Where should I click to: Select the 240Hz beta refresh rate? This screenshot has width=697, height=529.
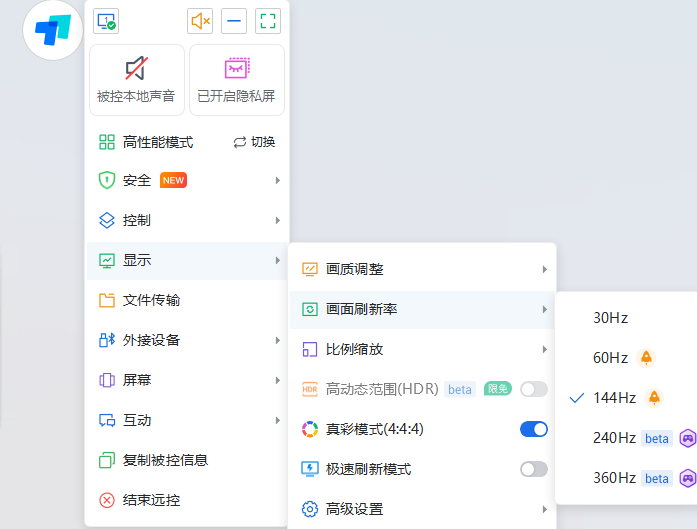tap(626, 438)
